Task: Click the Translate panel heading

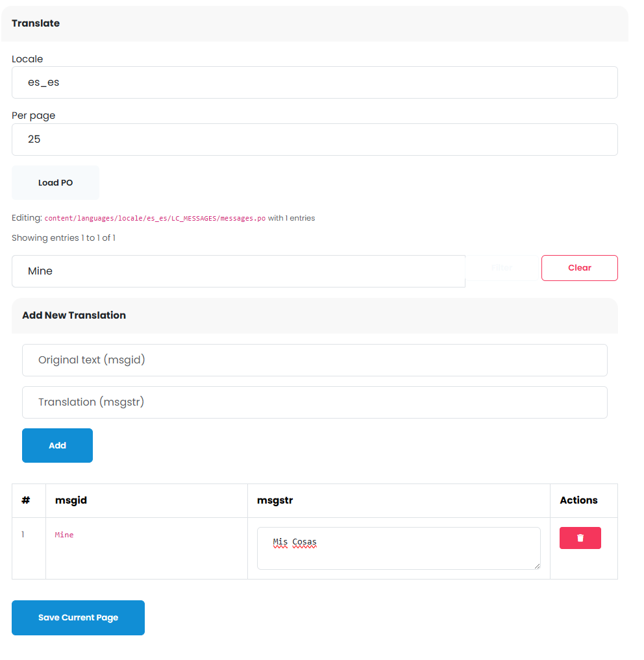Action: [36, 23]
